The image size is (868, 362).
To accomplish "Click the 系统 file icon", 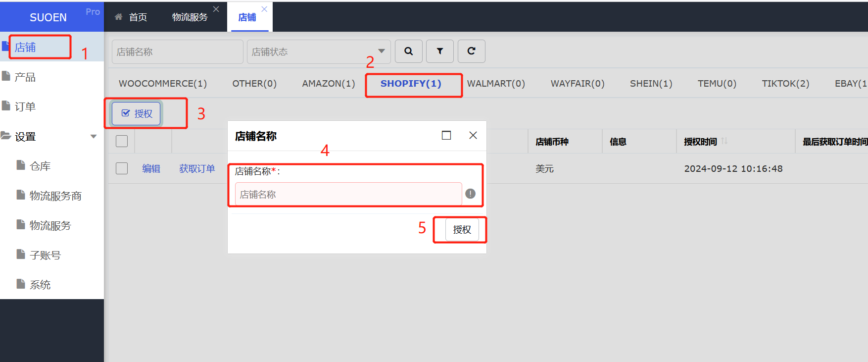I will [x=21, y=284].
